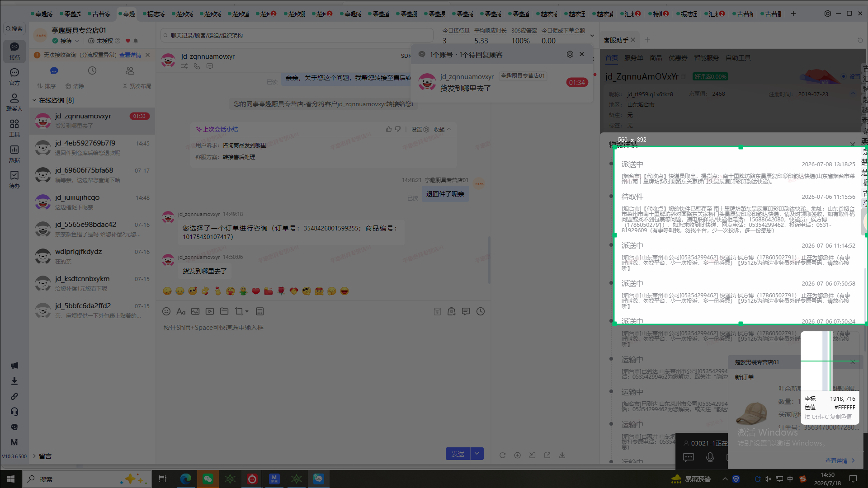Image resolution: width=868 pixels, height=488 pixels.
Task: Switch to the 自助工具 tab
Action: 738,58
